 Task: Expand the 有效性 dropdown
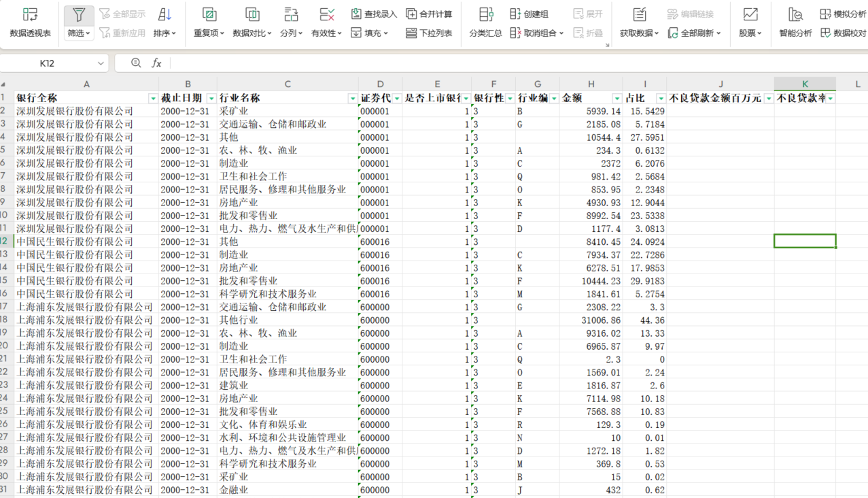[x=339, y=33]
